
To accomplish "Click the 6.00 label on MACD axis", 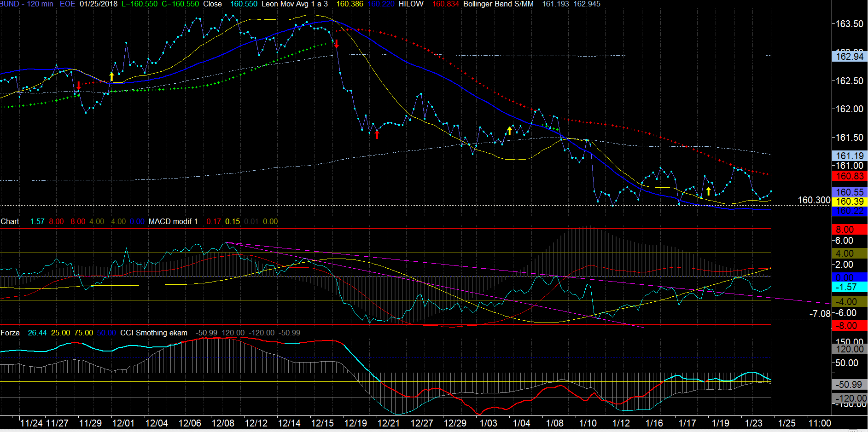I will click(845, 241).
